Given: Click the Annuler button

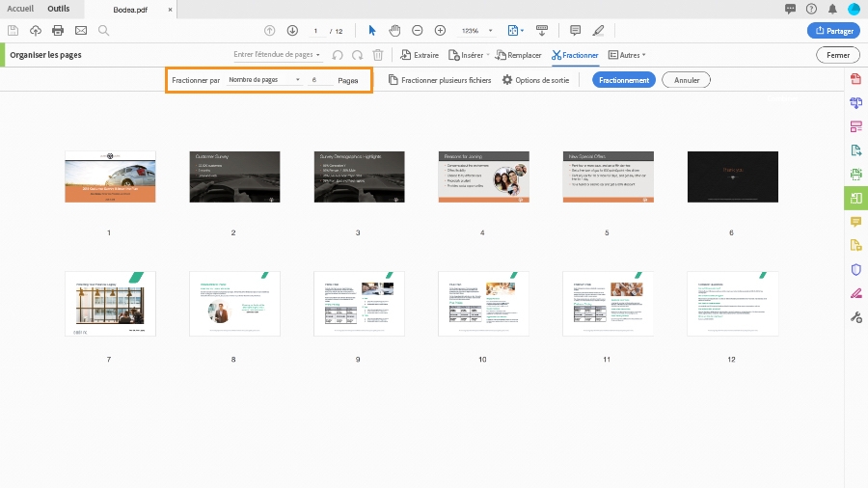Looking at the screenshot, I should [x=687, y=80].
